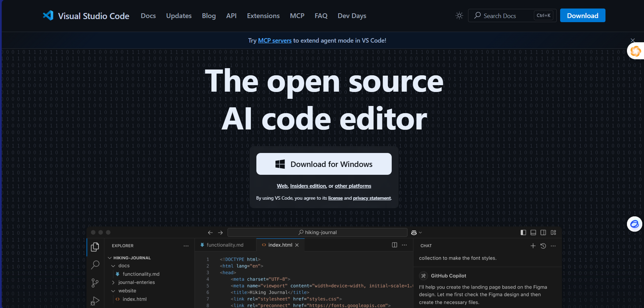Click the magnifier icon in Search Docs

478,15
